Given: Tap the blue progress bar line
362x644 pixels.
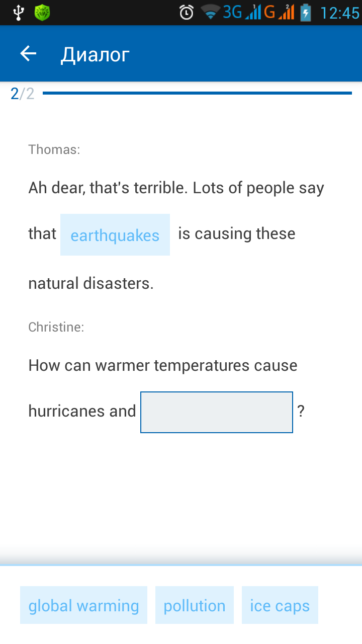Looking at the screenshot, I should click(197, 93).
